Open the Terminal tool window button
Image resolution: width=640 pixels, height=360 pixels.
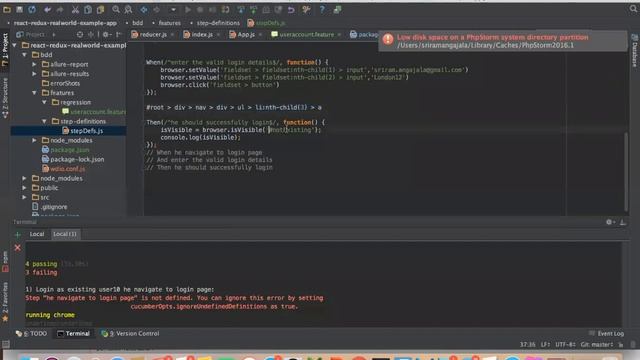tap(73, 334)
